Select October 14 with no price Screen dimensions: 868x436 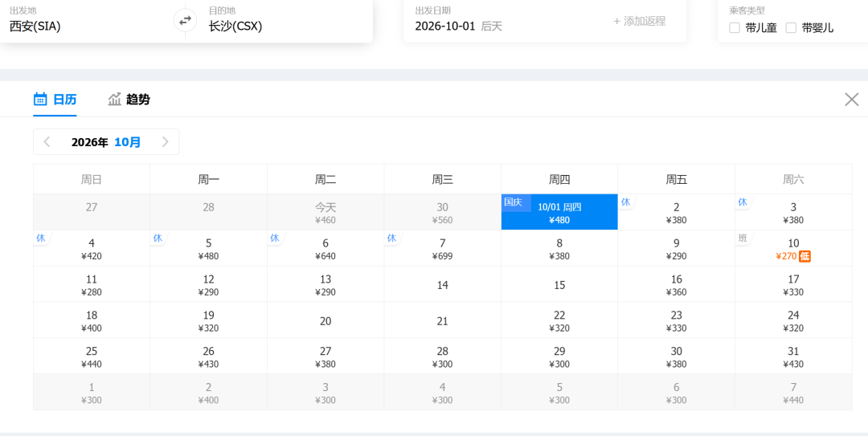point(442,284)
